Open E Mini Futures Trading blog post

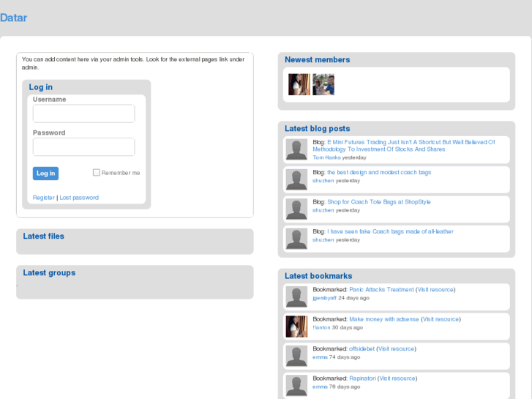click(404, 146)
